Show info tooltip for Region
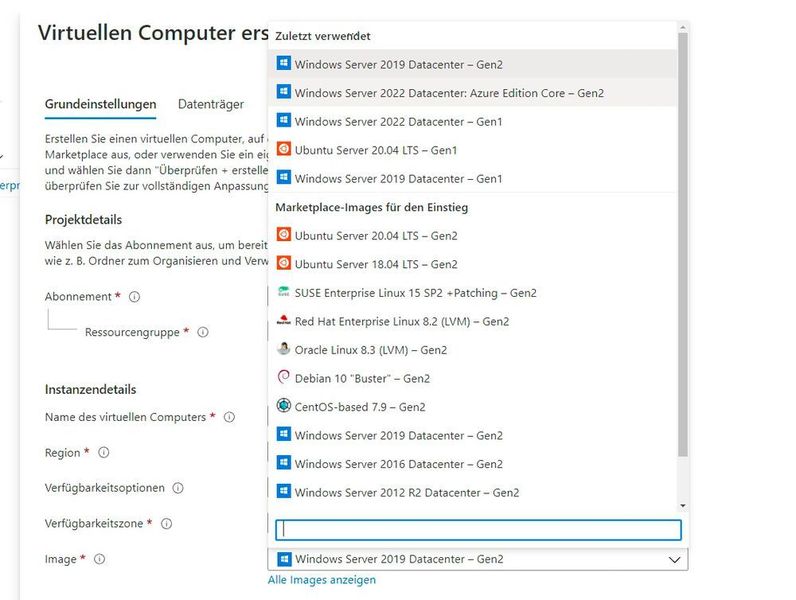The image size is (796, 600). pyautogui.click(x=104, y=452)
